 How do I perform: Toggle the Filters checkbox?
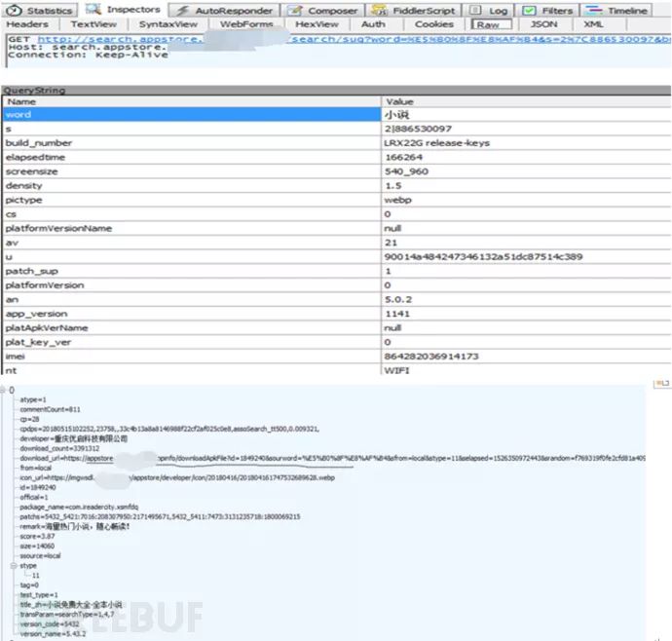[529, 10]
